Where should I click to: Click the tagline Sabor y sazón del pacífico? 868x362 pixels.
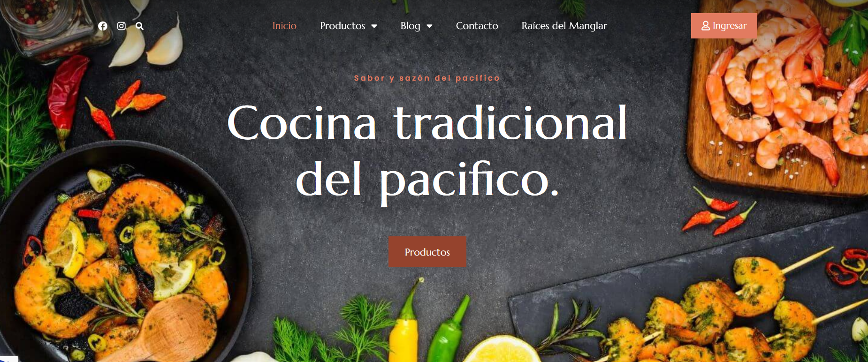(x=427, y=78)
